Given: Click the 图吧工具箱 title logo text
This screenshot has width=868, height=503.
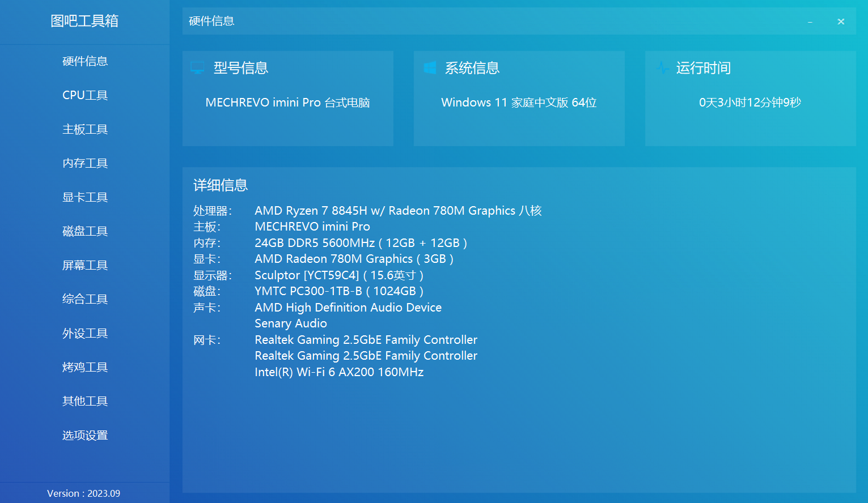Looking at the screenshot, I should tap(84, 21).
